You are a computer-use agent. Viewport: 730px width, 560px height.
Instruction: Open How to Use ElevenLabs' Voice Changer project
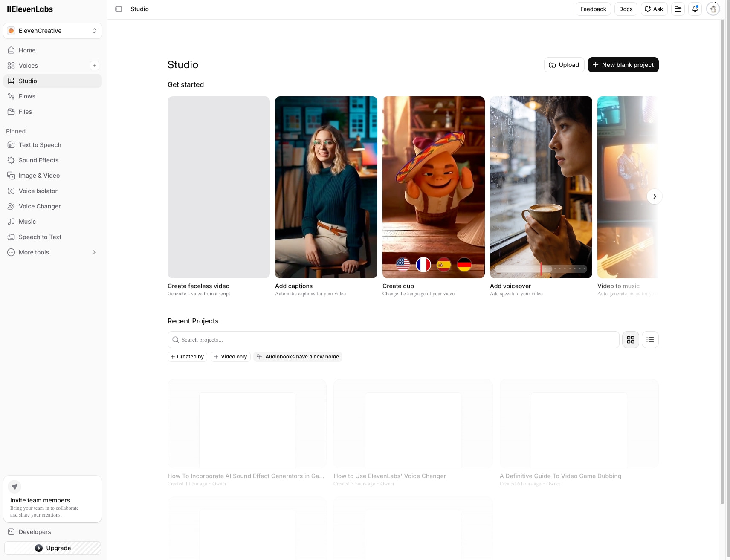pyautogui.click(x=413, y=433)
